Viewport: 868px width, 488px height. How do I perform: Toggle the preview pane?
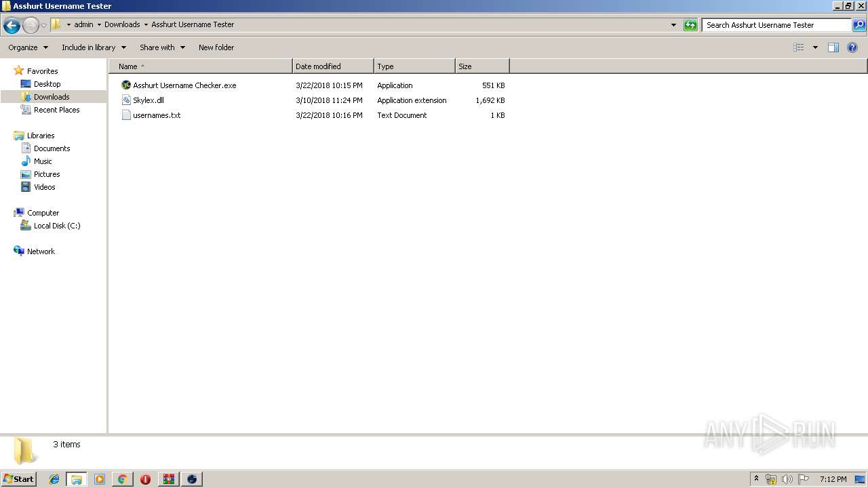point(833,47)
